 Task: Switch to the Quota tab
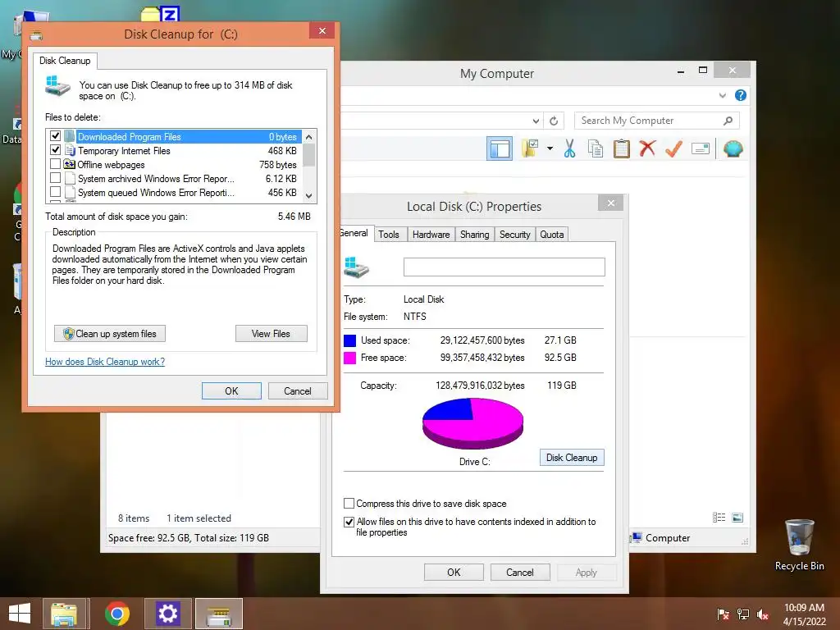552,235
